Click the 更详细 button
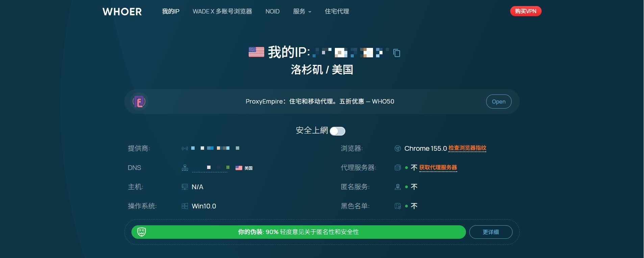Image resolution: width=644 pixels, height=258 pixels. [491, 232]
